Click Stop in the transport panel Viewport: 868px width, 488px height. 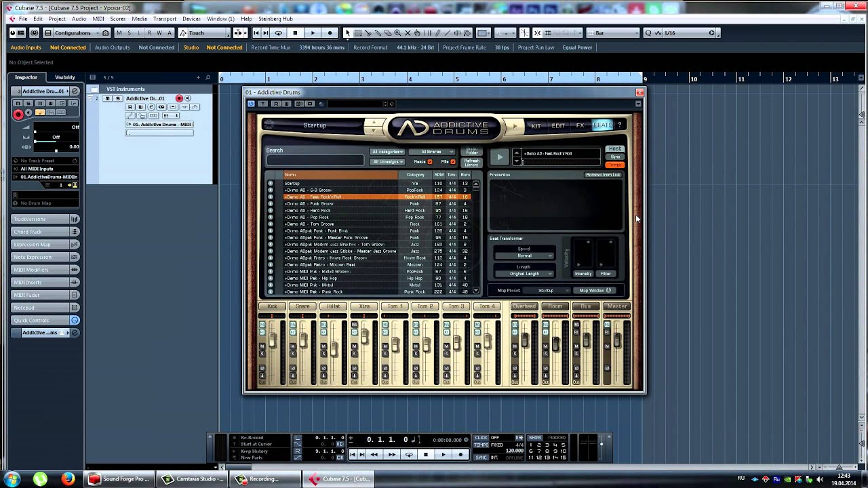[426, 455]
